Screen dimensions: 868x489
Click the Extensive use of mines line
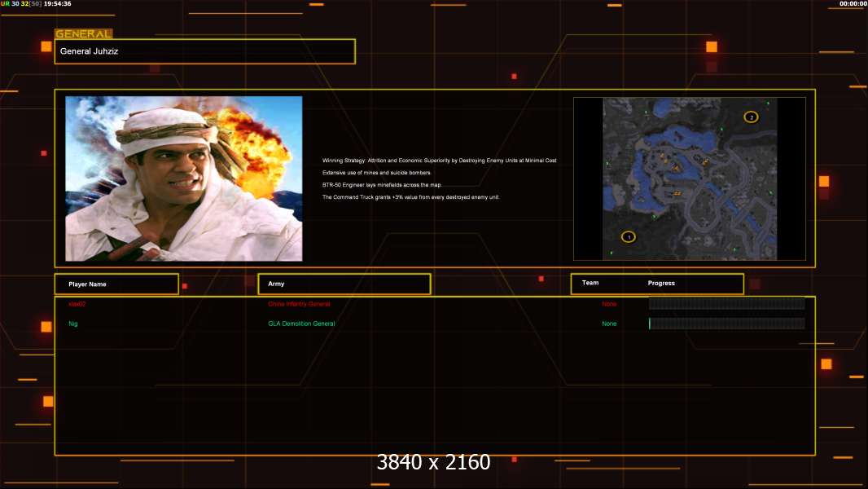376,173
